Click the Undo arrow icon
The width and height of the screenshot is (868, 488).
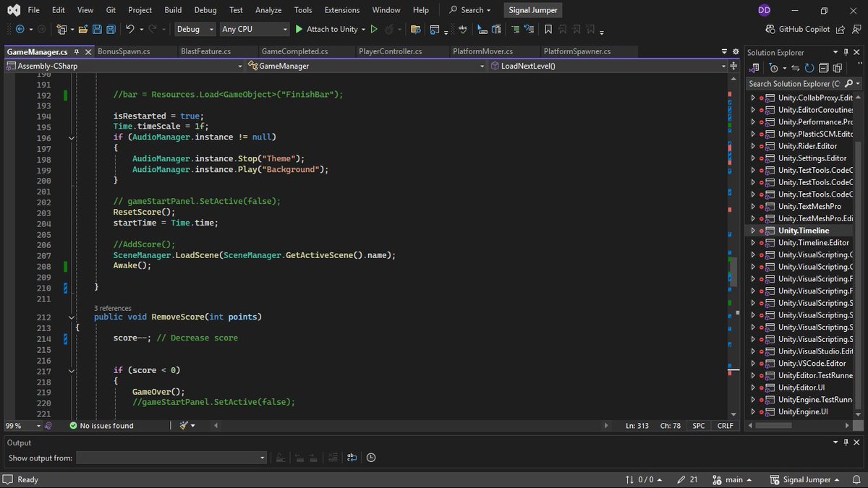129,29
